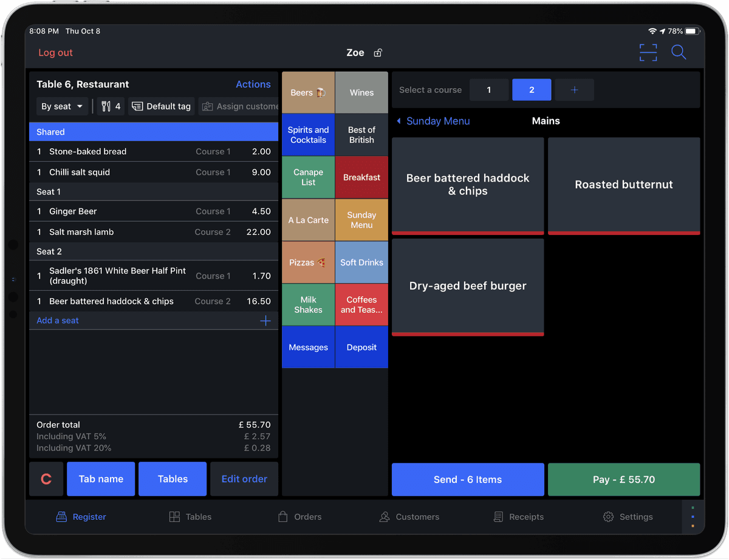Click the lock icon beside Zoe
Viewport: 729px width, 560px height.
(x=378, y=53)
